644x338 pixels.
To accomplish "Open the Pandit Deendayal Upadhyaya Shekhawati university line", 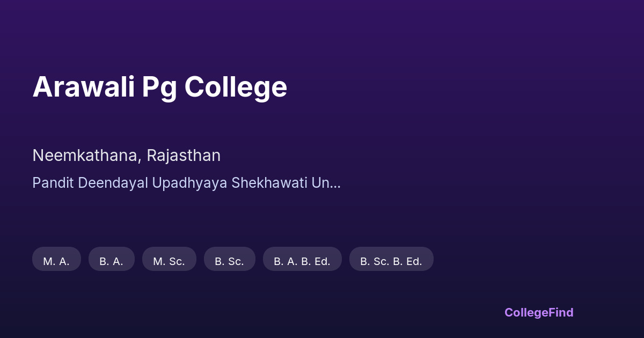I will (x=186, y=183).
